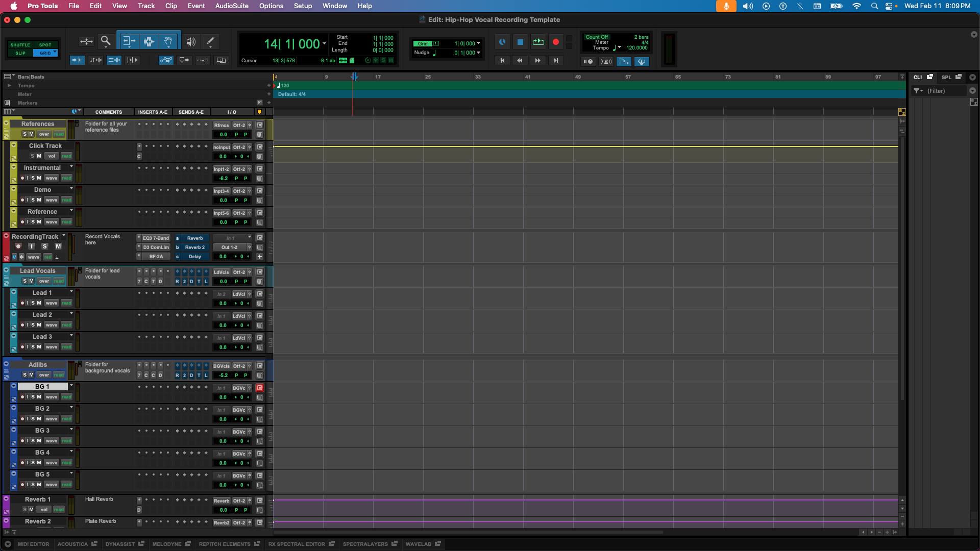Enable record arm on RecordingTrack
The width and height of the screenshot is (980, 551).
(18, 246)
